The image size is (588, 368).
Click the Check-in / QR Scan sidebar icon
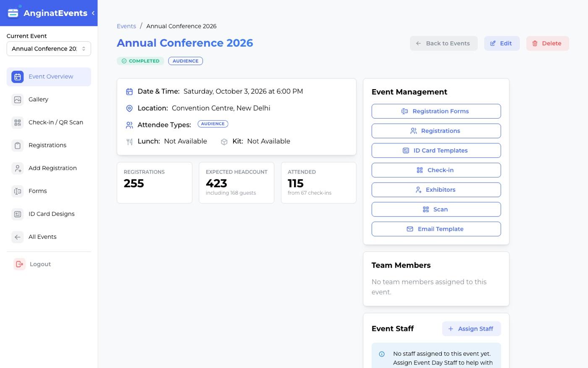click(x=18, y=123)
